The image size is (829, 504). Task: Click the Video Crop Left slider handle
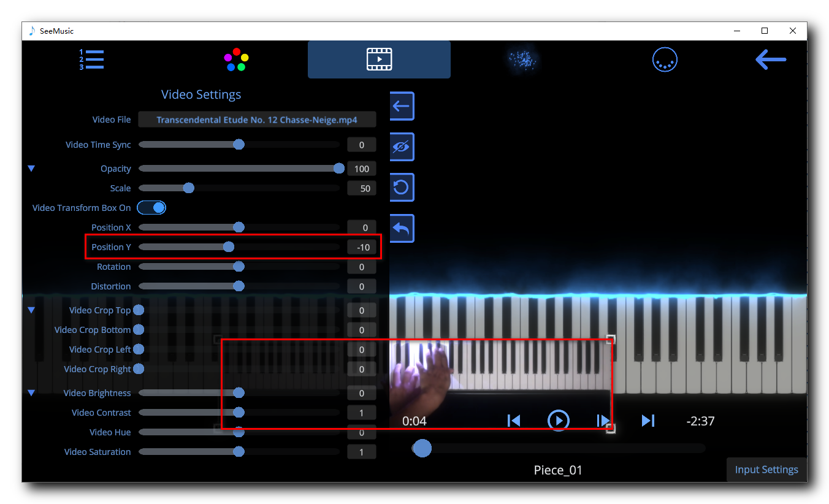[x=139, y=349]
